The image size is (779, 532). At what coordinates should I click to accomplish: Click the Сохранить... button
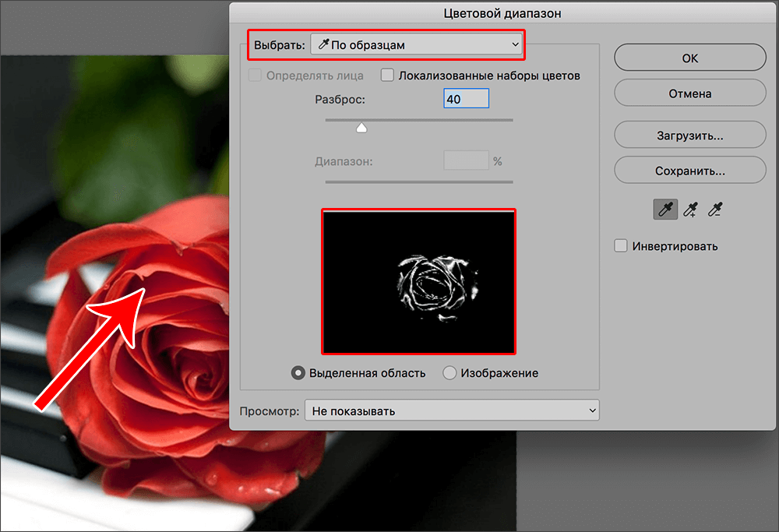pos(689,170)
